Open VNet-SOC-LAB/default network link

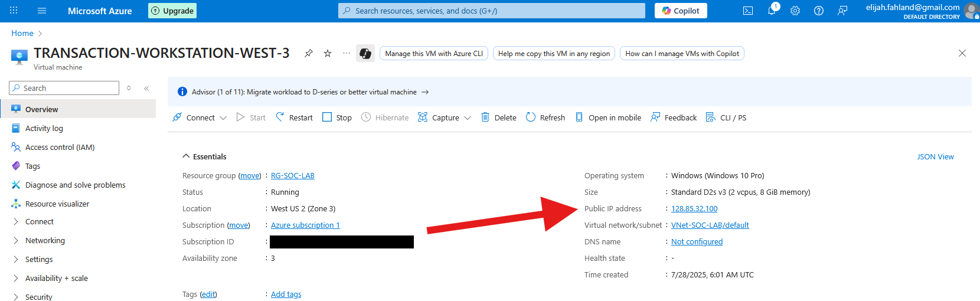coord(710,225)
